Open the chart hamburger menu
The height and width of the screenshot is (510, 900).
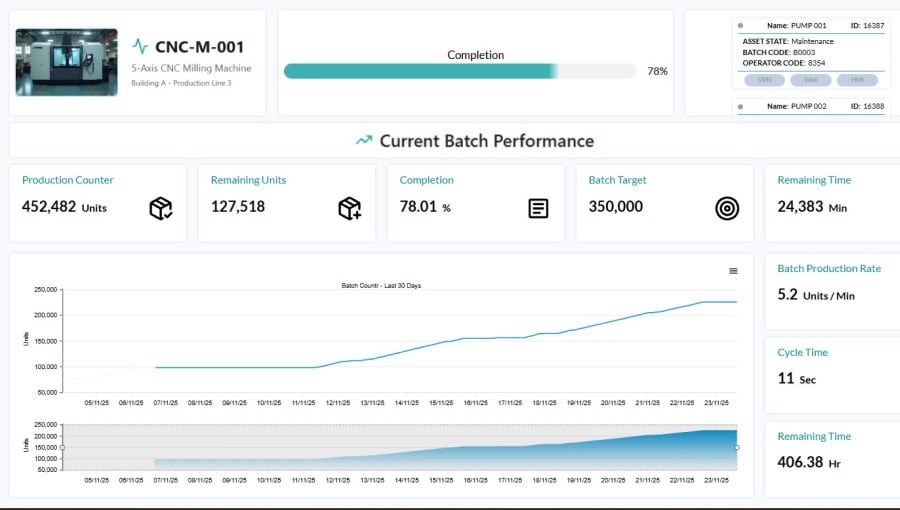coord(733,271)
